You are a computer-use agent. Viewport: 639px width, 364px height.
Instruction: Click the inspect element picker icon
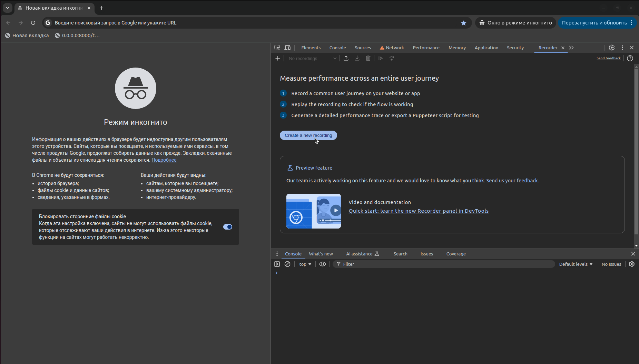tap(277, 48)
